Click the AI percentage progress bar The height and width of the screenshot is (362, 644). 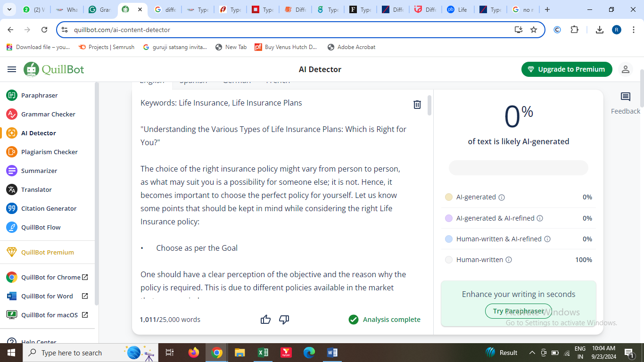(x=519, y=168)
